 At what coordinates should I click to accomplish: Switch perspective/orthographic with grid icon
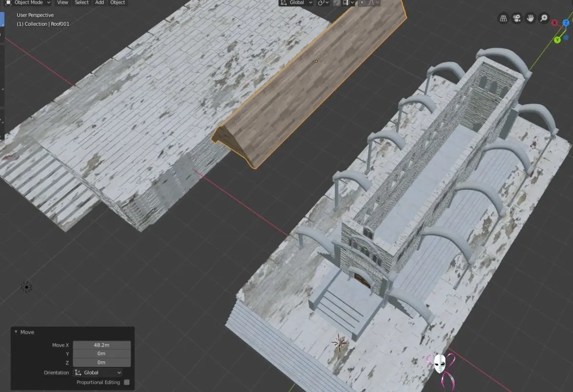pyautogui.click(x=503, y=18)
